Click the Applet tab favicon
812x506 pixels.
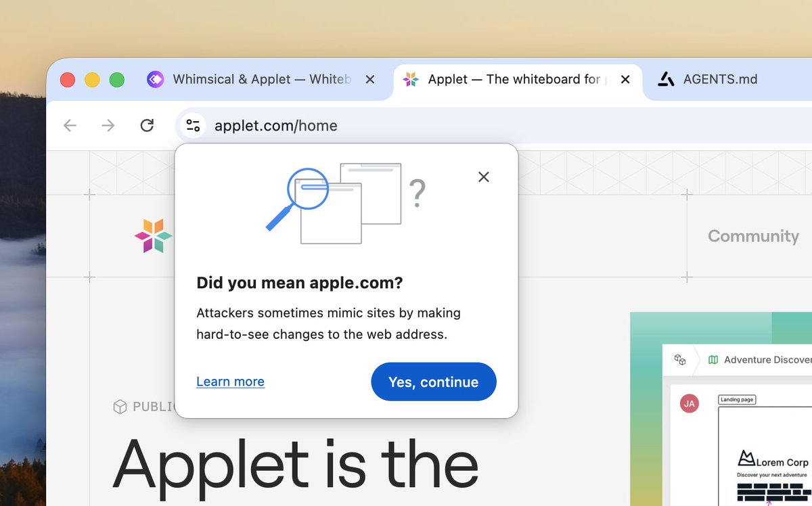point(410,79)
